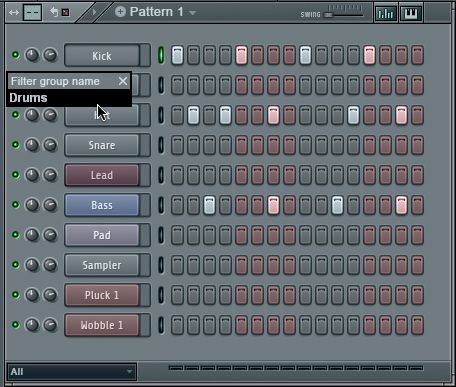Close the Filter group name popup

pos(123,81)
